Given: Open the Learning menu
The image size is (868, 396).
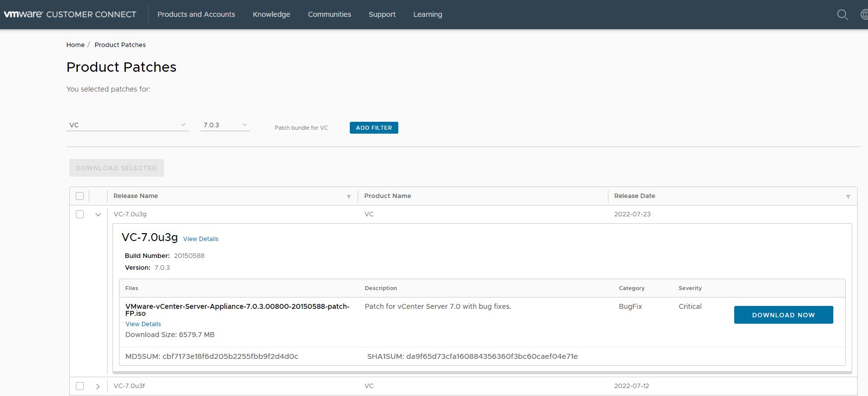Looking at the screenshot, I should point(428,14).
